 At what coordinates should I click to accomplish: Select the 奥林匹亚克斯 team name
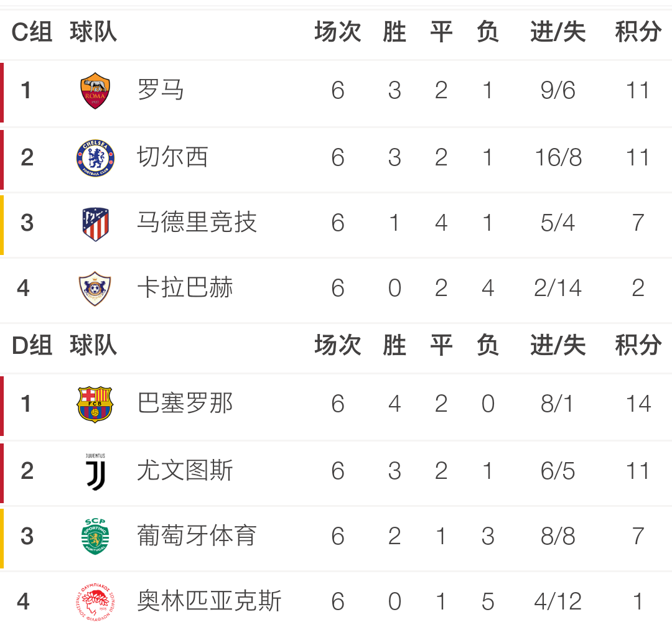pos(209,601)
